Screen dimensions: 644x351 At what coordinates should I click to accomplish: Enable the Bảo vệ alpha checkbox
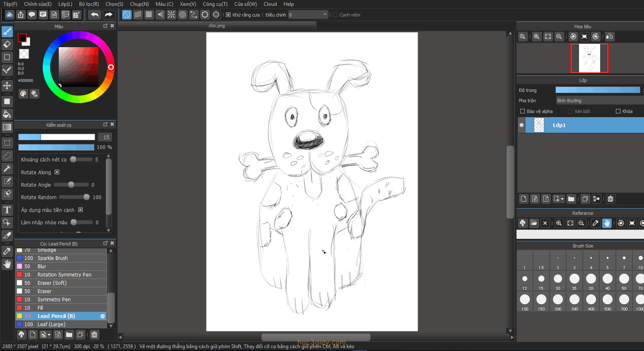tap(522, 111)
